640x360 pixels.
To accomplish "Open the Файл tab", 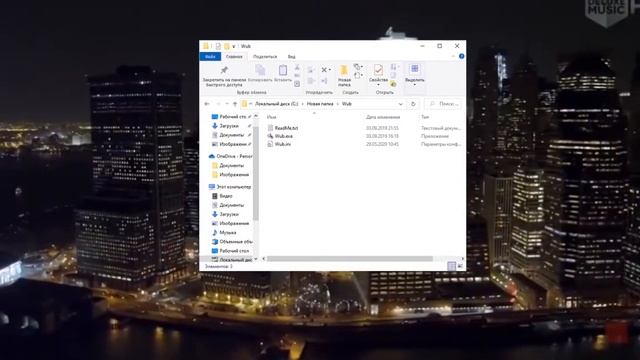I will coord(210,56).
